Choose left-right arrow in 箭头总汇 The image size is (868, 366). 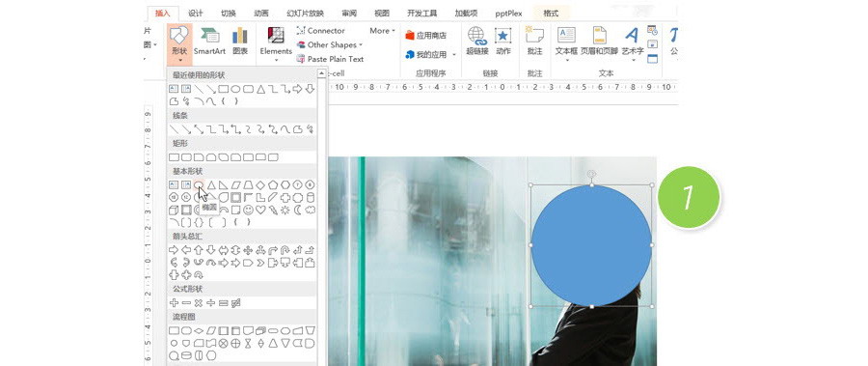click(x=223, y=250)
